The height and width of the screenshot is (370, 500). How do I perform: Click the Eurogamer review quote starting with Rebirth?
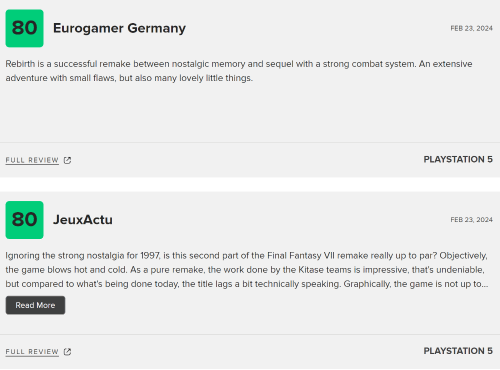(x=239, y=71)
